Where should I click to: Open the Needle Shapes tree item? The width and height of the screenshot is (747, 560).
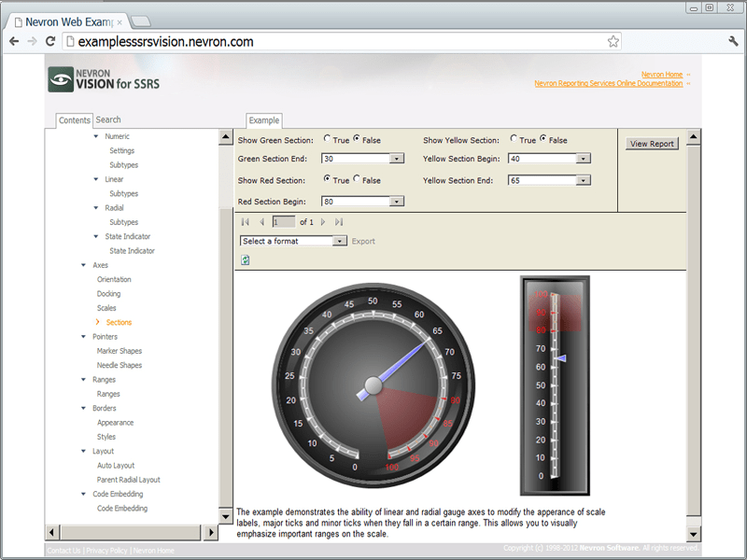(x=120, y=365)
